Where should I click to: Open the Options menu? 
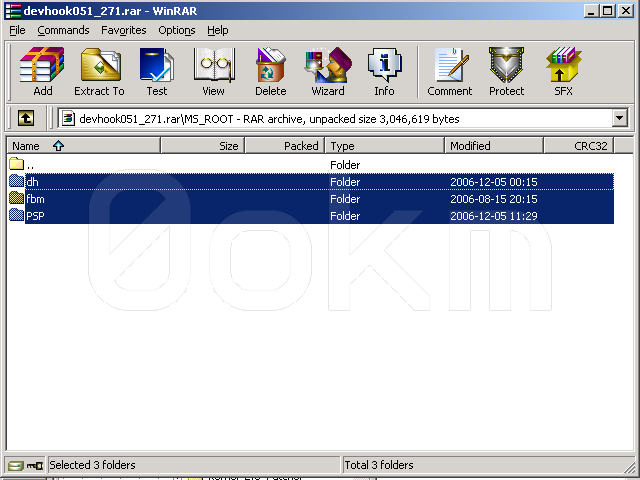(x=177, y=30)
